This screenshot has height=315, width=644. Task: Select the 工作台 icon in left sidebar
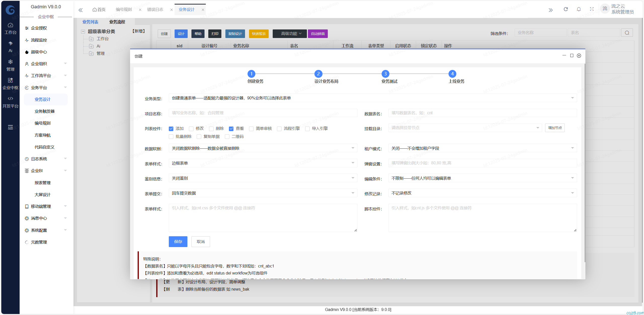pos(10,28)
